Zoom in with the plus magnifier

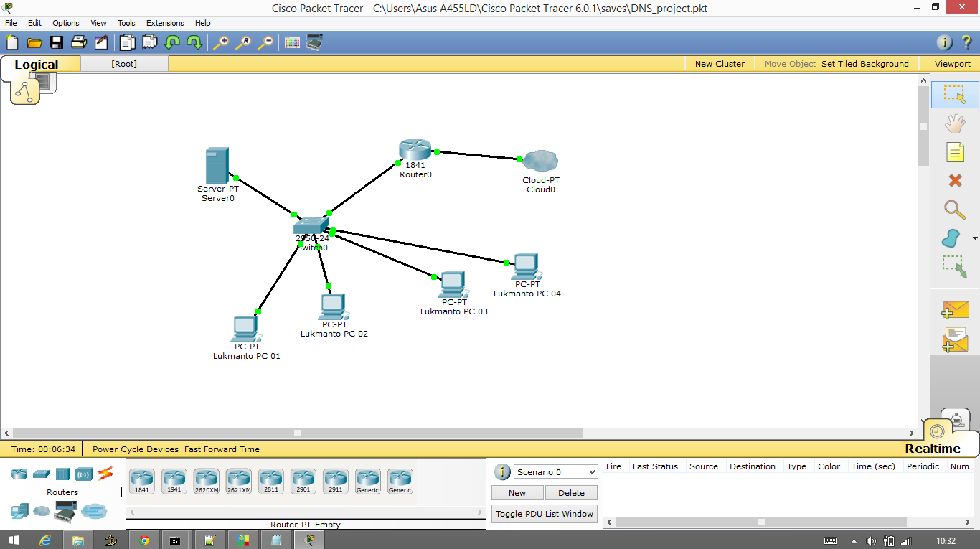click(221, 42)
